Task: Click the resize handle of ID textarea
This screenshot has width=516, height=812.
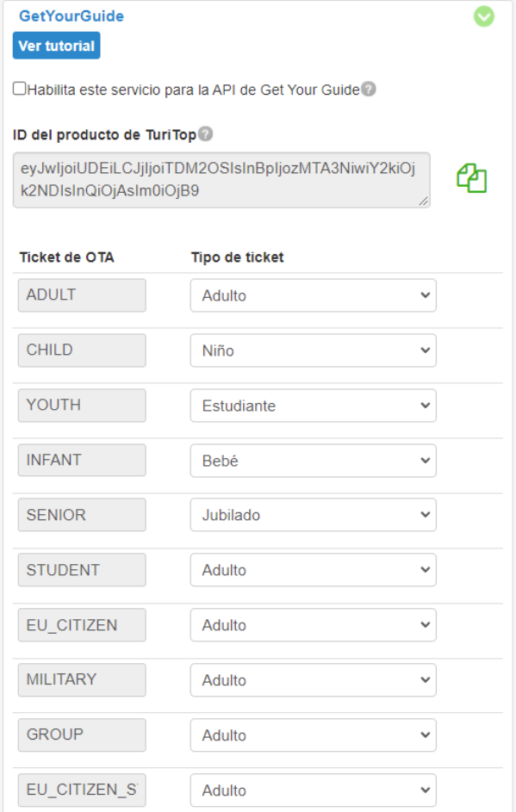Action: tap(425, 201)
